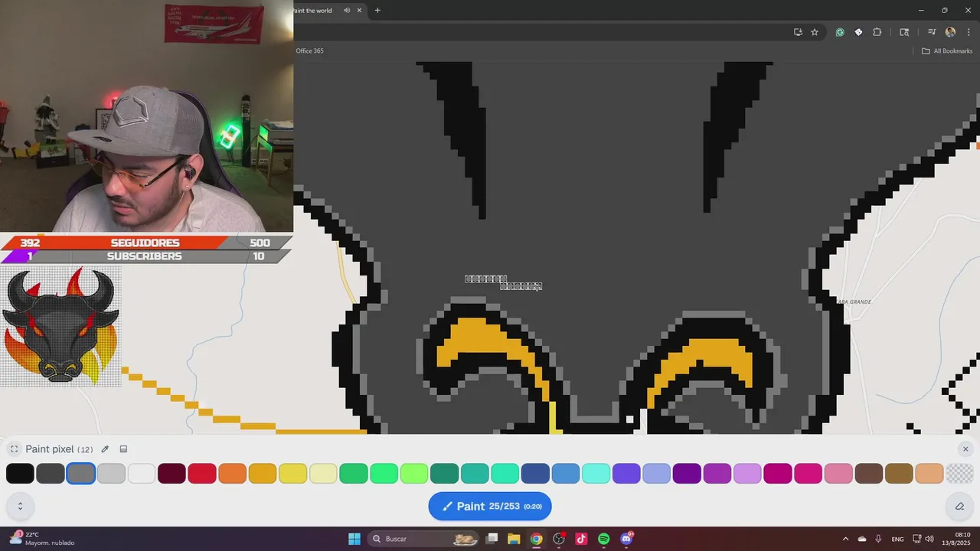
Task: Pick the dark gray color swatch
Action: (51, 473)
